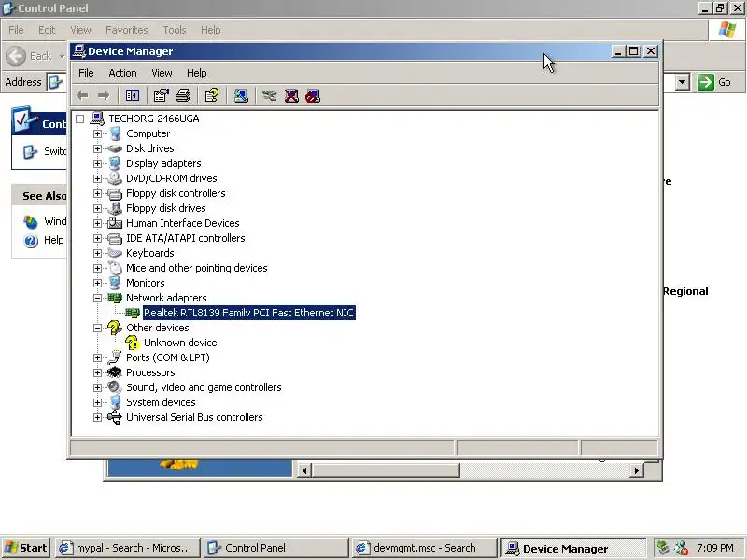The width and height of the screenshot is (747, 560).
Task: Open Properties via the toolbar icon
Action: pos(161,96)
